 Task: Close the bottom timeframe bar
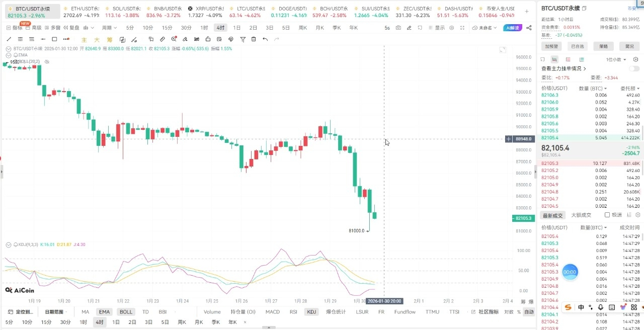click(245, 322)
